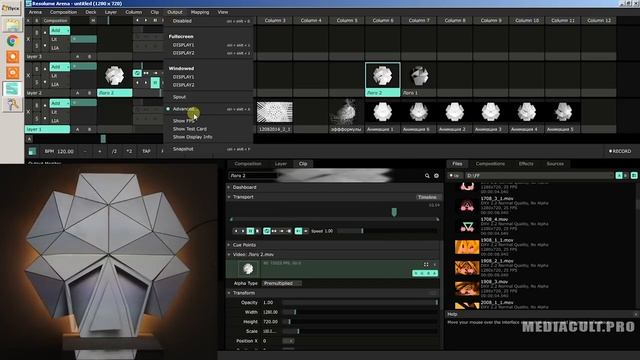Collapse the Video Лого 2.mov section
This screenshot has width=640, height=360.
coord(253,254)
